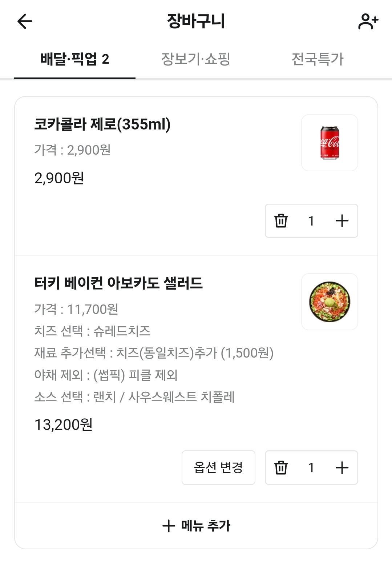Image resolution: width=392 pixels, height=562 pixels.
Task: Remove the turkey bacon avocado salad via trash
Action: point(281,467)
